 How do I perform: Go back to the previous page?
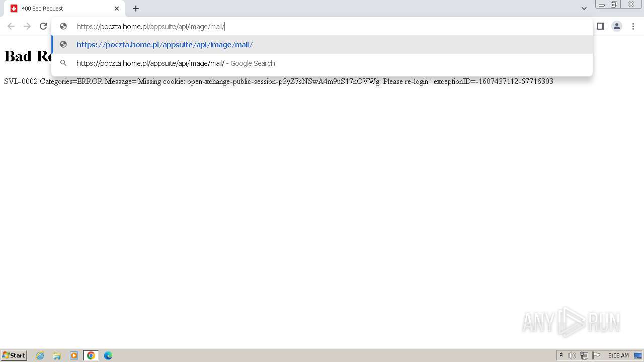pos(11,26)
